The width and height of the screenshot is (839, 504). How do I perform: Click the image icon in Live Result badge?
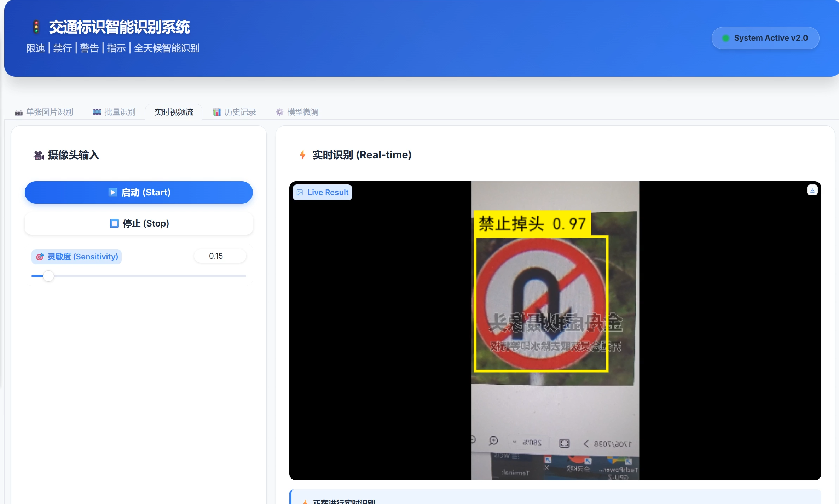click(300, 193)
